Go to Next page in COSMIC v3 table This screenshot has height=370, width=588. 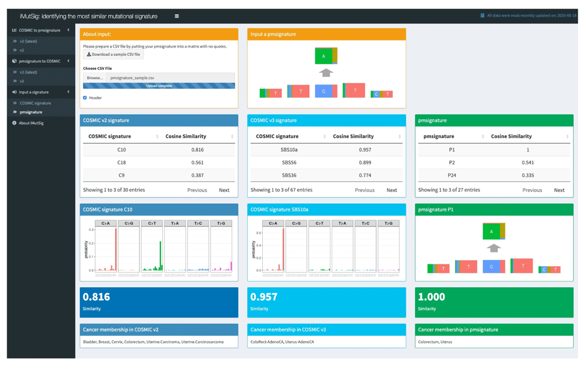tap(392, 190)
